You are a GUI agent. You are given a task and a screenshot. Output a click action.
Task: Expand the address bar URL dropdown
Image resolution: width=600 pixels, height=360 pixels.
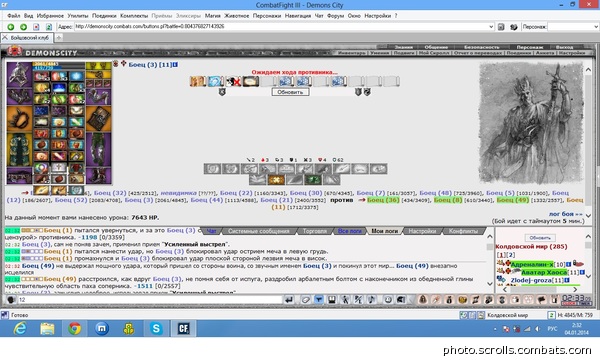coord(491,27)
